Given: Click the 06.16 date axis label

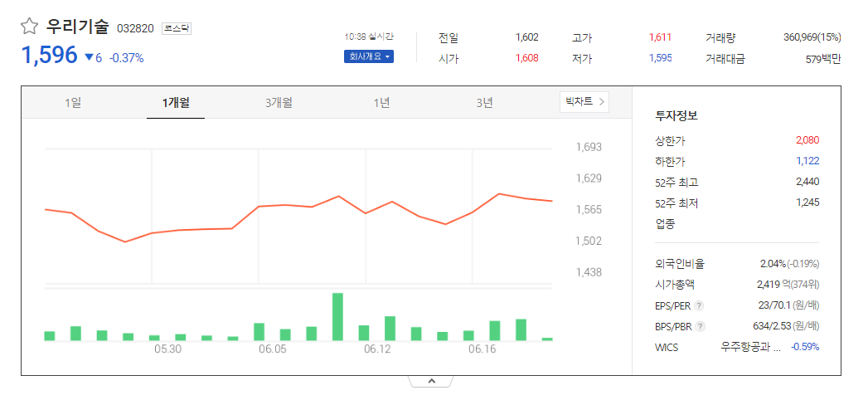Looking at the screenshot, I should click(482, 349).
